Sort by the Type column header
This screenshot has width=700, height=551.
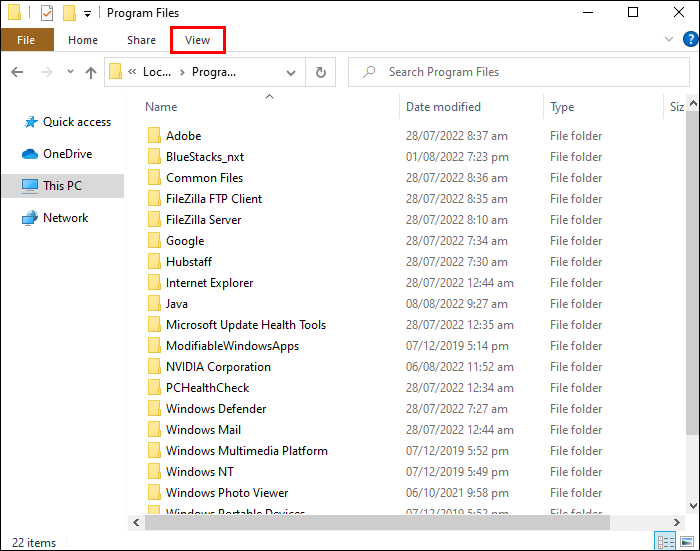tap(562, 107)
